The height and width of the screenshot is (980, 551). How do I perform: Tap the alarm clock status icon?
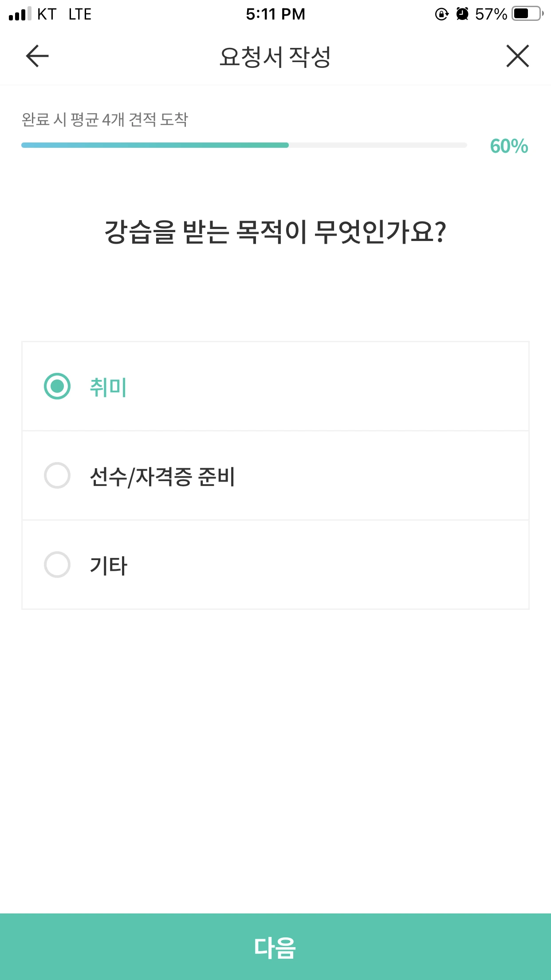click(462, 14)
